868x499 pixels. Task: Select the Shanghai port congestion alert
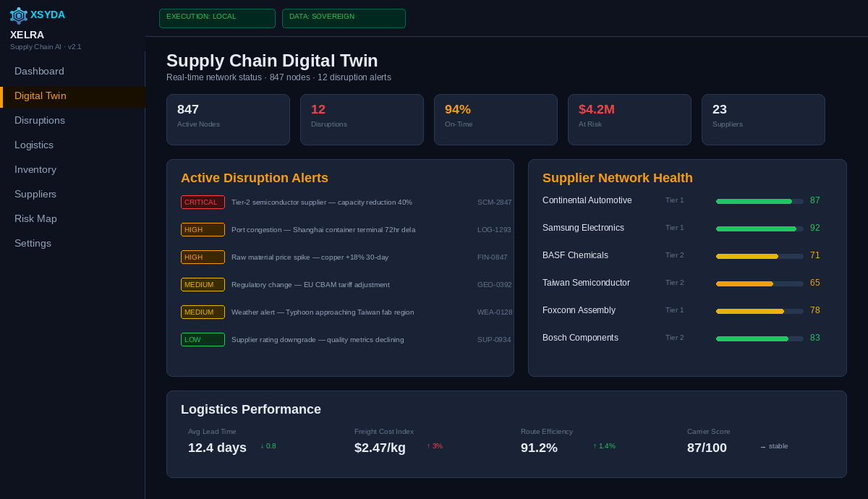(323, 230)
